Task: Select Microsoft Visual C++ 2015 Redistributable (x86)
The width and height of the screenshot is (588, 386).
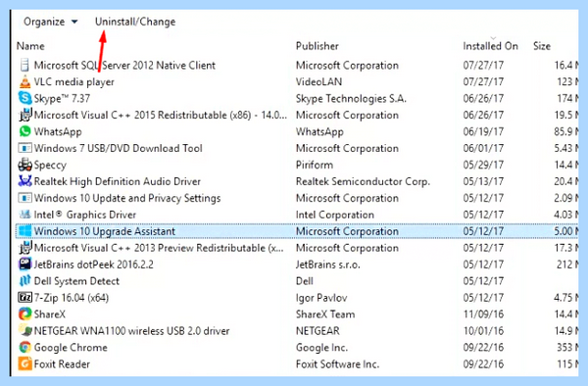Action: coord(160,115)
